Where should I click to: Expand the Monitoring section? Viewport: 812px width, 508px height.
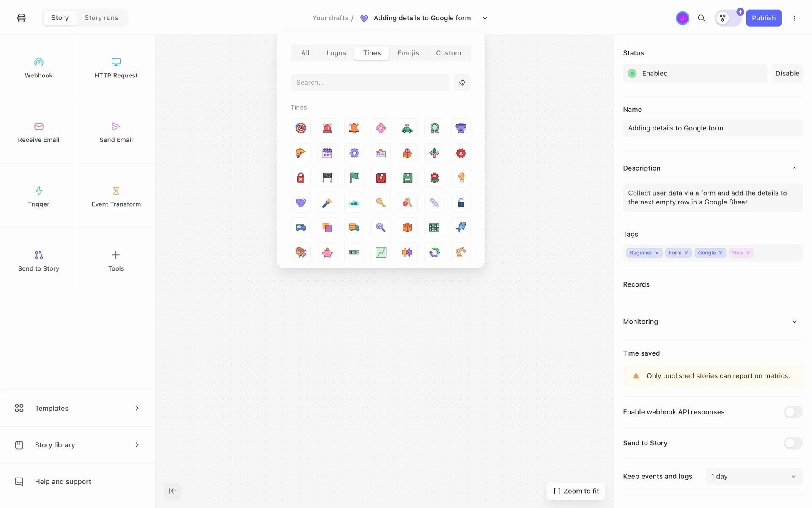tap(794, 322)
